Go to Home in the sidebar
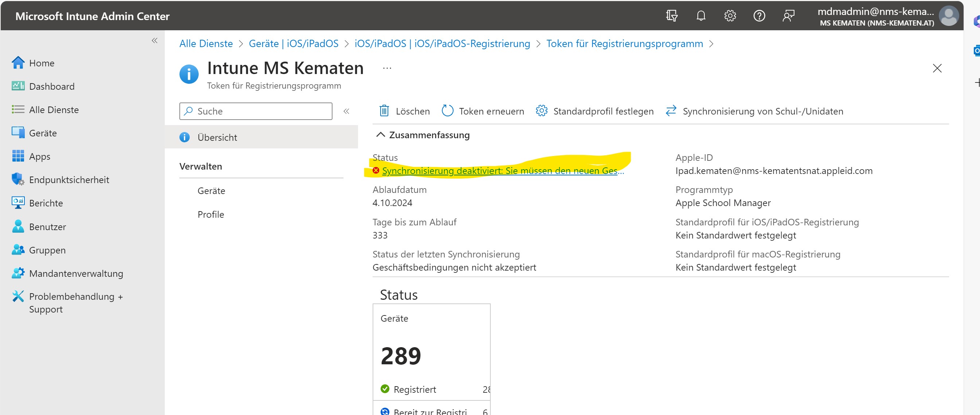Screen dimensions: 980x415 [33, 63]
